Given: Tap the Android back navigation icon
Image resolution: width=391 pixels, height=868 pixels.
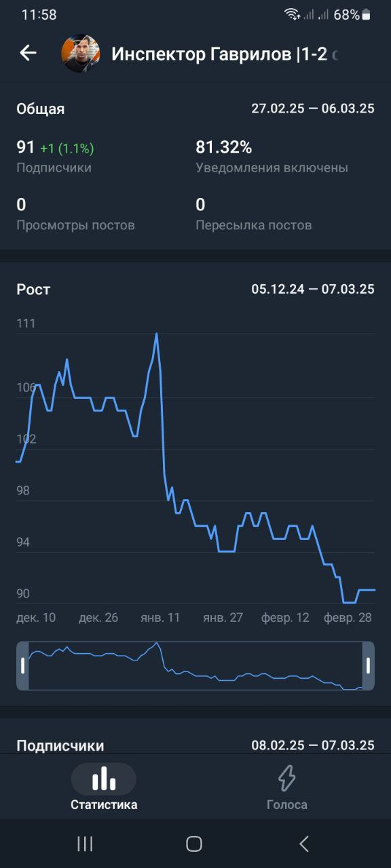Looking at the screenshot, I should tap(304, 844).
